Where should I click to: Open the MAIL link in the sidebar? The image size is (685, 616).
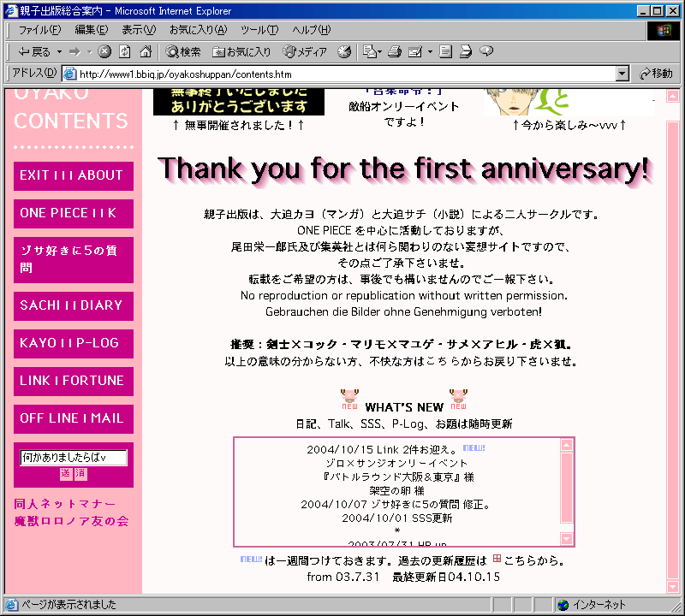[x=107, y=418]
